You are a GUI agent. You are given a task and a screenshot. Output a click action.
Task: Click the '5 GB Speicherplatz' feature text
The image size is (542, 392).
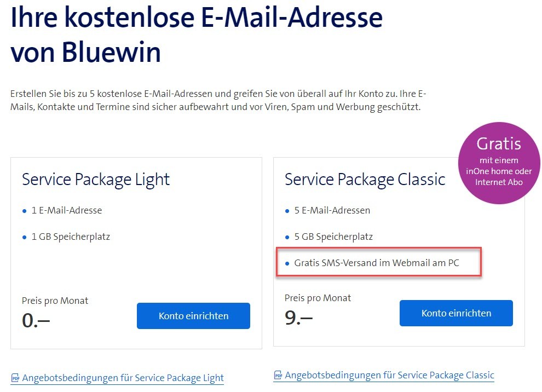333,237
